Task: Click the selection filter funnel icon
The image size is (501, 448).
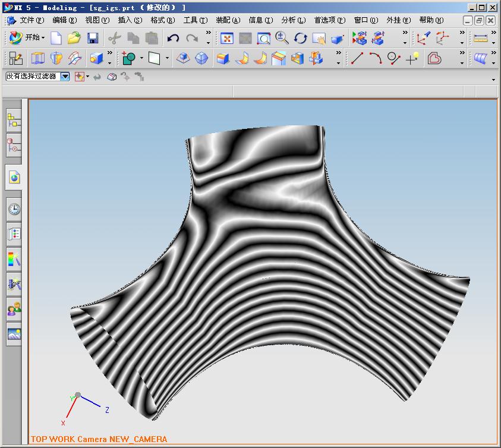Action: 79,77
